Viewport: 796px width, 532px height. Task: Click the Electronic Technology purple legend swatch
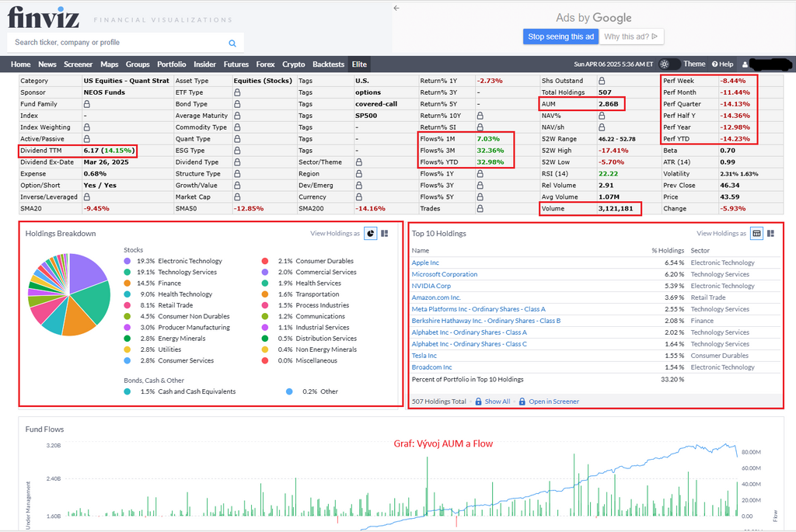tap(127, 261)
